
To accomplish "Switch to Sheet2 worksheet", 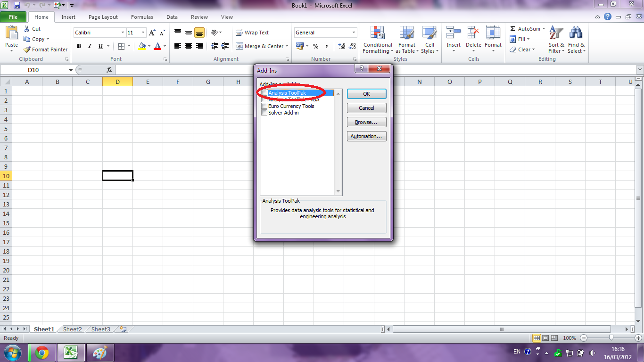I will point(73,329).
